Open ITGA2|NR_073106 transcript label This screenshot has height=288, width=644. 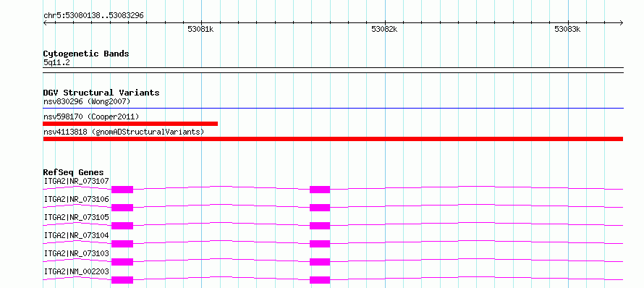tap(77, 199)
